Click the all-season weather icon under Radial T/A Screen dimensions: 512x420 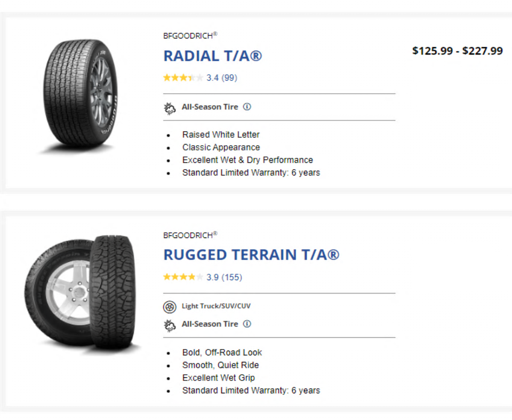[x=170, y=108]
